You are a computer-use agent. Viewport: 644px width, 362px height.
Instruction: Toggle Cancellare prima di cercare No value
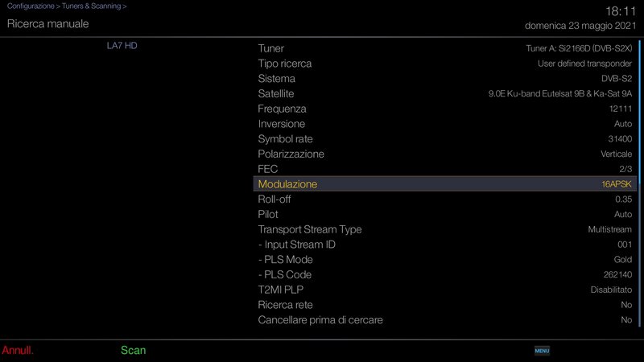[x=626, y=319]
